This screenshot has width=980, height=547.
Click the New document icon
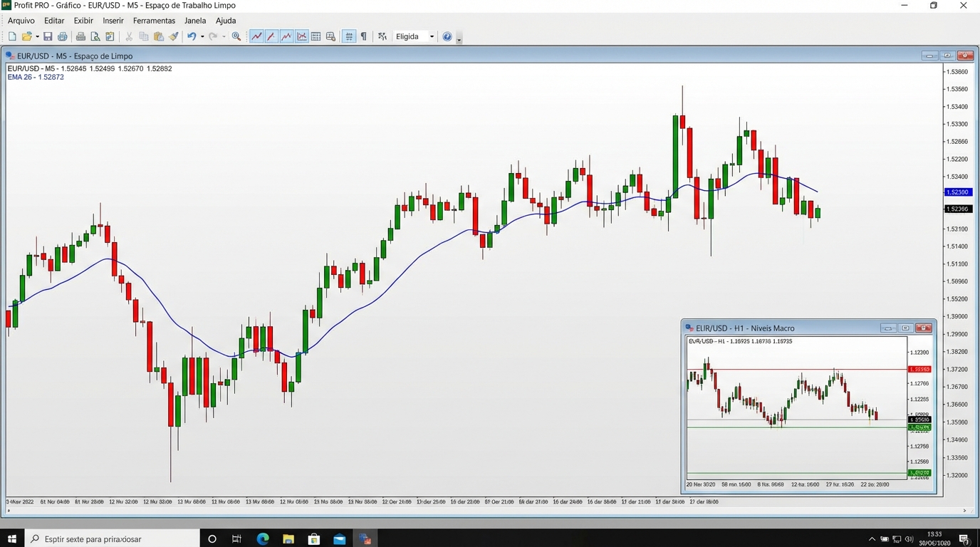click(x=12, y=36)
